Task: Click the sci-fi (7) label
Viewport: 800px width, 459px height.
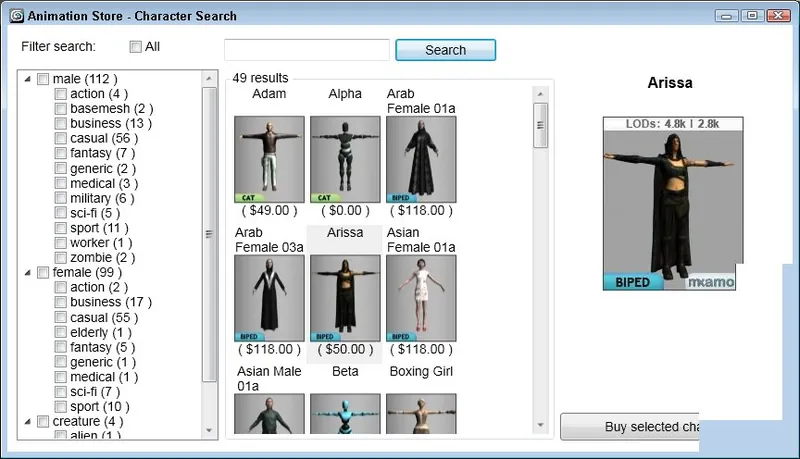Action: pos(95,392)
